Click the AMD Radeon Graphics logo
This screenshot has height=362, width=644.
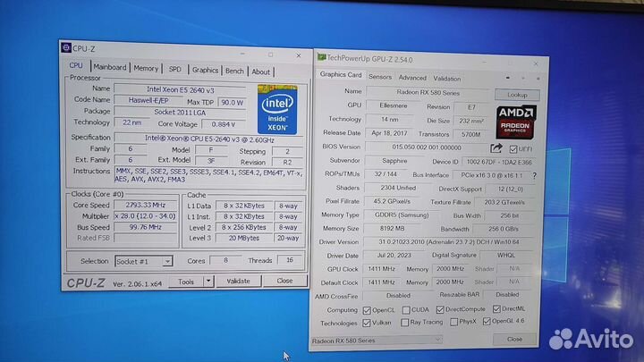[516, 122]
